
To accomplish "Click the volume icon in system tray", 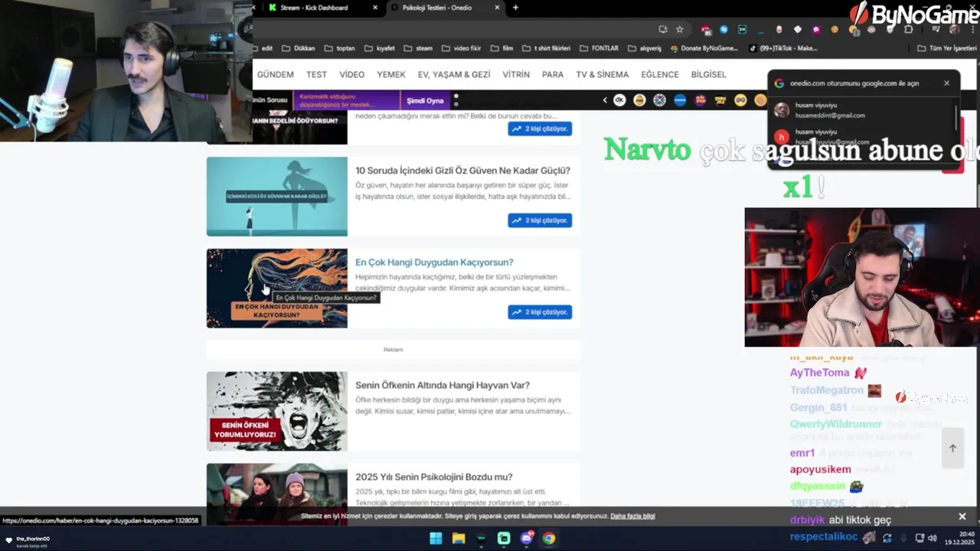I will point(933,538).
